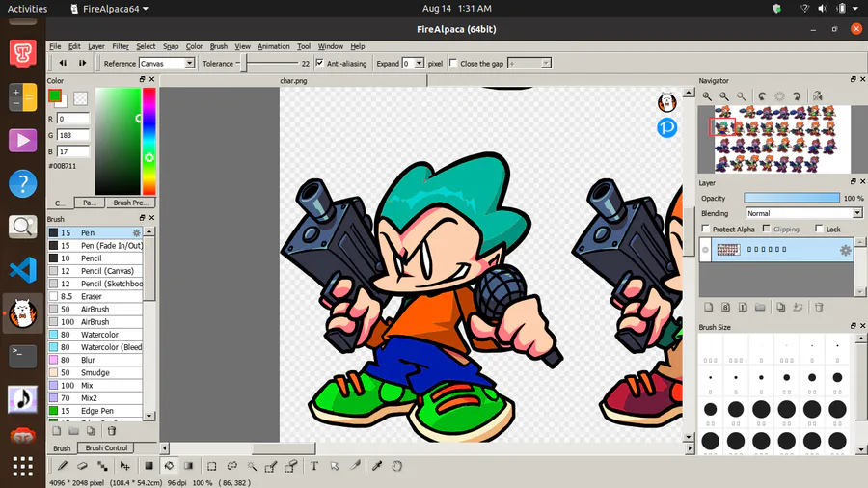Image resolution: width=868 pixels, height=488 pixels.
Task: Toggle visibility of the layer
Action: click(705, 250)
